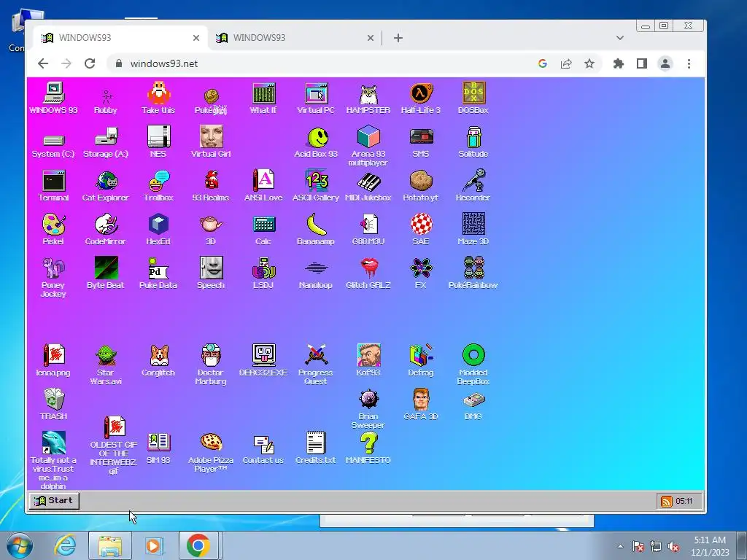This screenshot has height=560, width=747.
Task: Open a new Chrome tab
Action: tap(398, 38)
